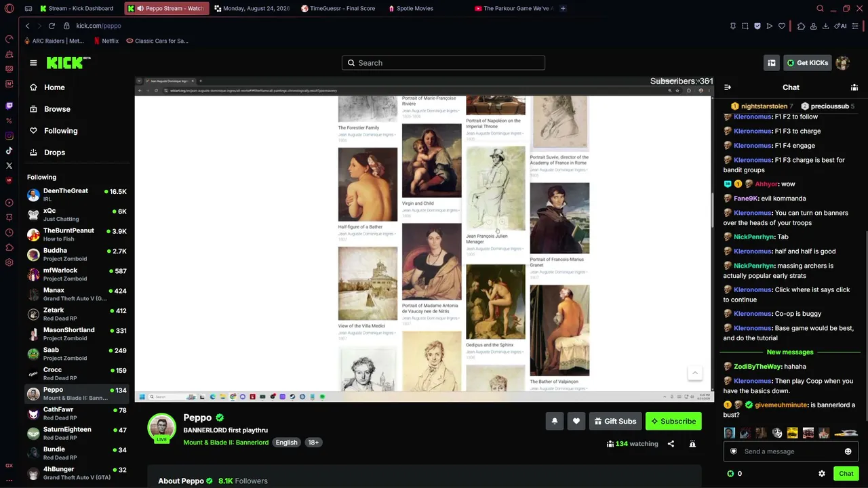Image resolution: width=868 pixels, height=488 pixels.
Task: Open browser downloads icon
Action: 825,26
